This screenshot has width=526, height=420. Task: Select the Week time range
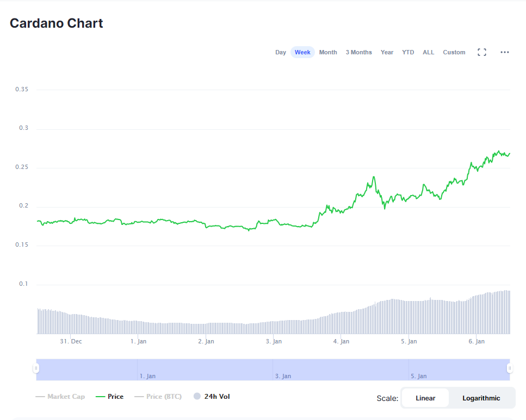(x=302, y=52)
